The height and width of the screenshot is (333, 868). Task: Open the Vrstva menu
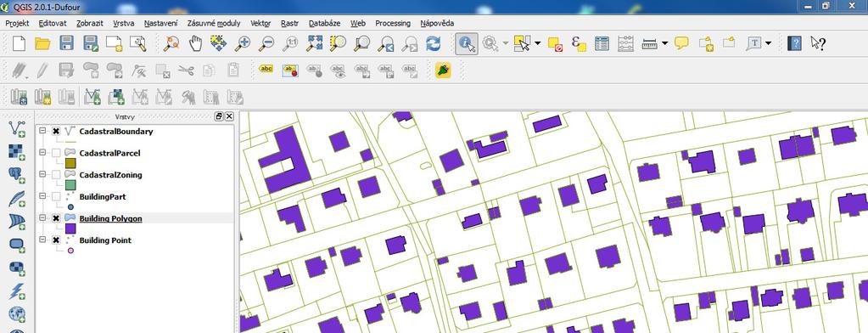tap(123, 23)
